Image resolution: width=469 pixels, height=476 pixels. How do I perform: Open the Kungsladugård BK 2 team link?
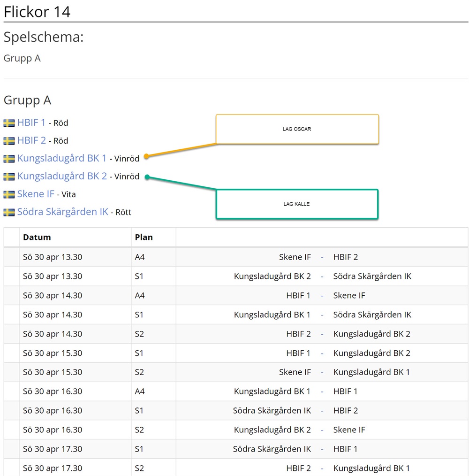click(62, 177)
